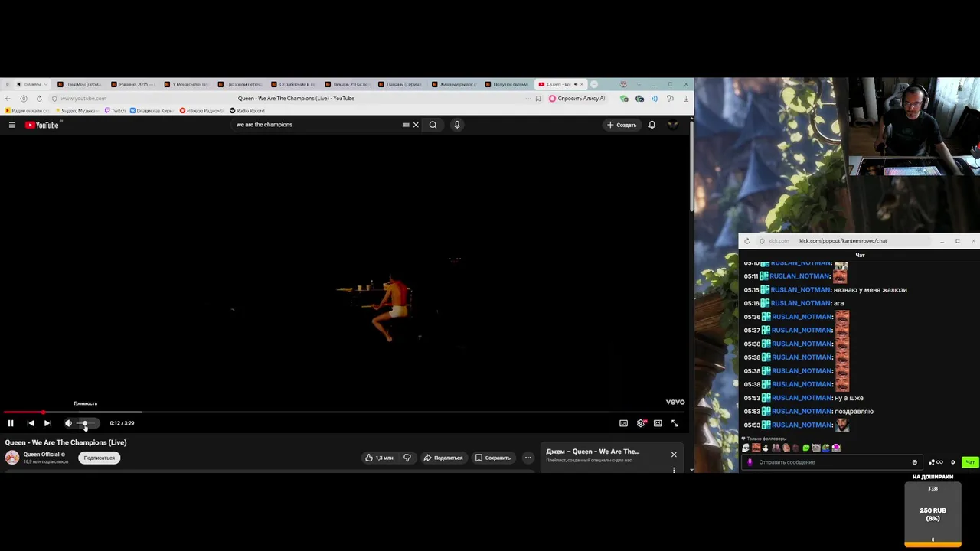The width and height of the screenshot is (980, 551).
Task: Clear the YouTube search query
Action: click(x=416, y=125)
